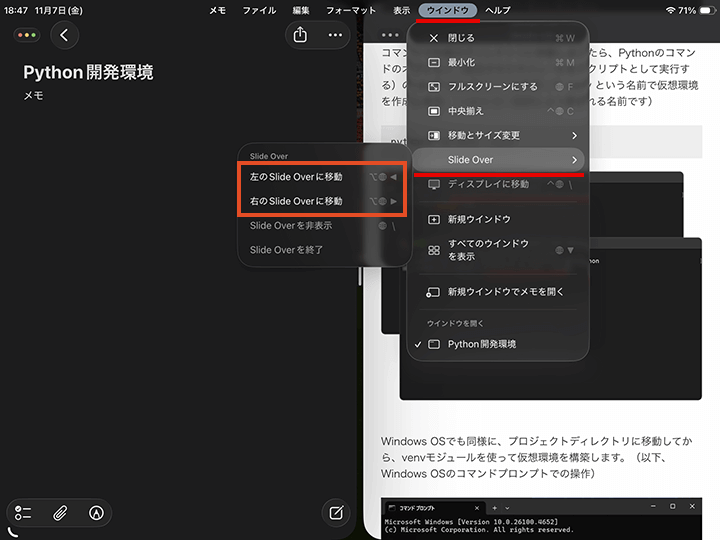Click the Wi-Fi status icon
Screen dimensions: 720x540
tap(670, 10)
